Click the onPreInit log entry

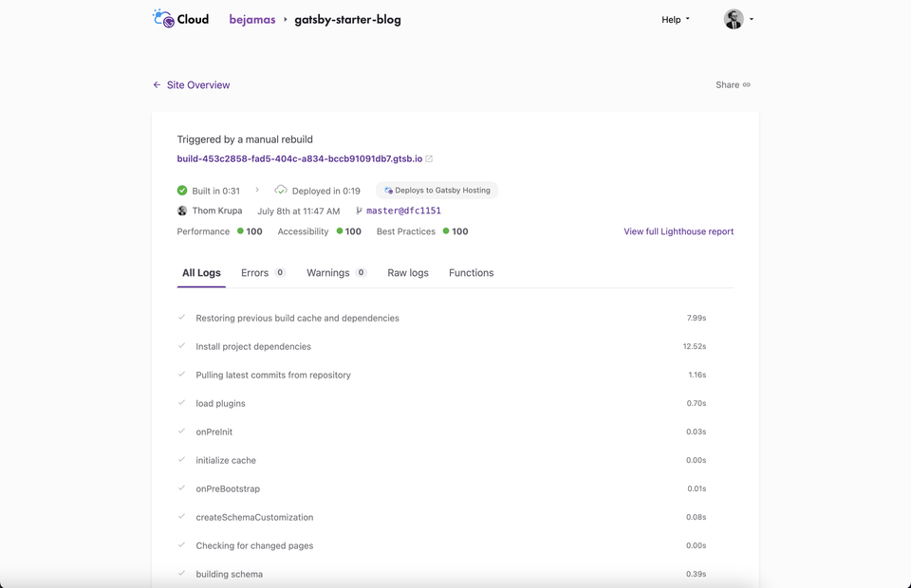tap(455, 432)
